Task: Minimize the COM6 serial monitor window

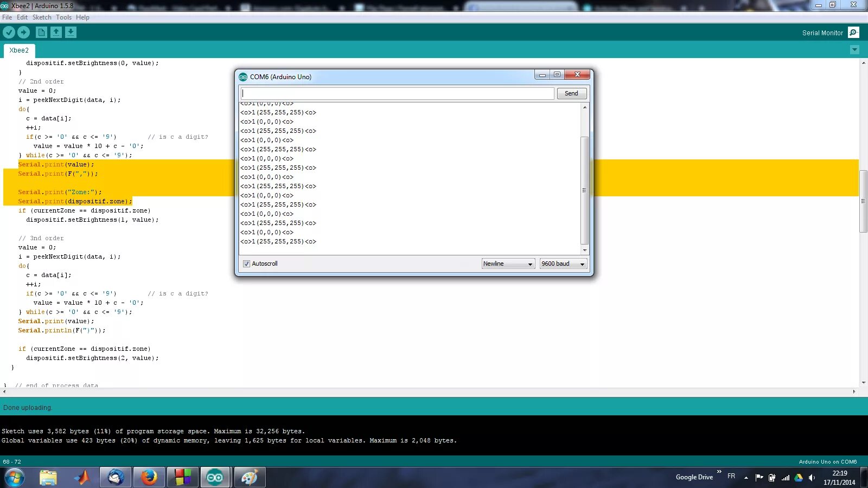Action: (542, 75)
